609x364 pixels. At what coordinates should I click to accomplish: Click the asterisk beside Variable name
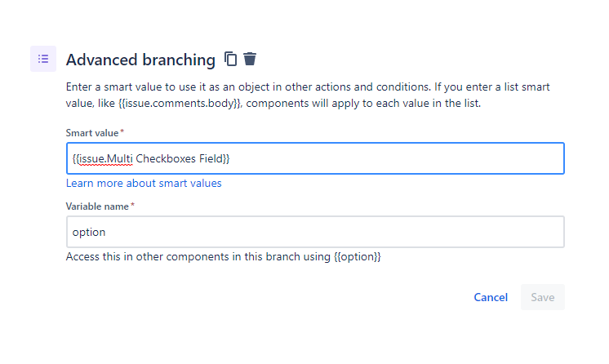click(x=132, y=206)
